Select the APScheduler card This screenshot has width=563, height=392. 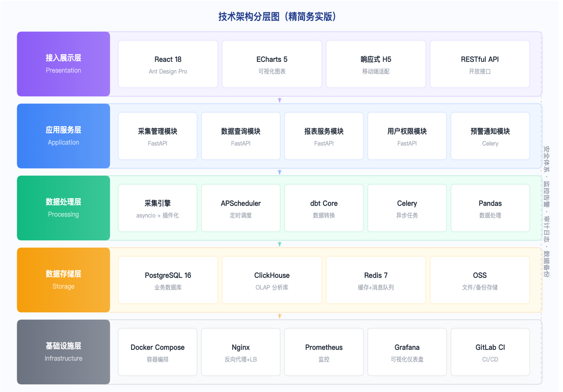coord(241,208)
